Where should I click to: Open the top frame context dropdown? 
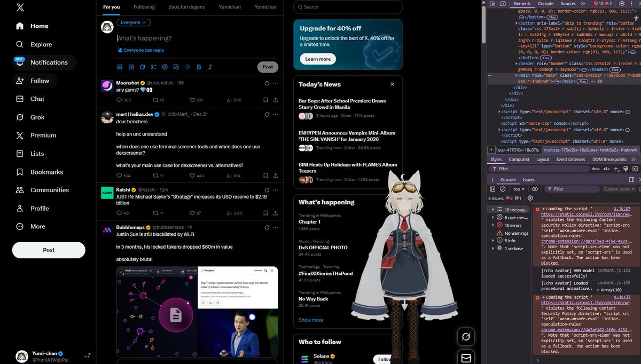(x=519, y=189)
